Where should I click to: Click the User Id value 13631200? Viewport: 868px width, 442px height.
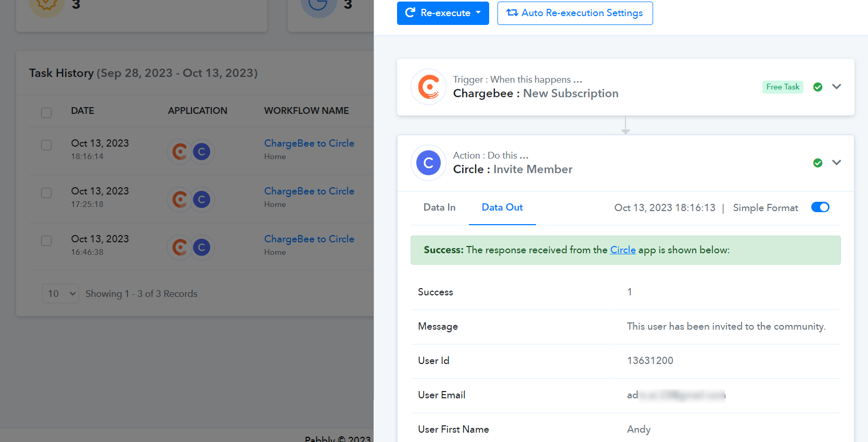[x=650, y=361]
